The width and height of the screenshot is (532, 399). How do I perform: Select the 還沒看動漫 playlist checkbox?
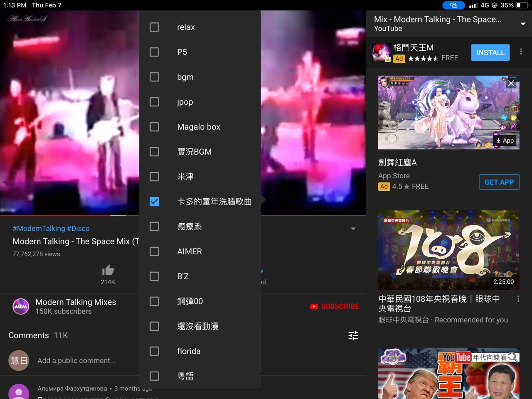click(x=154, y=326)
